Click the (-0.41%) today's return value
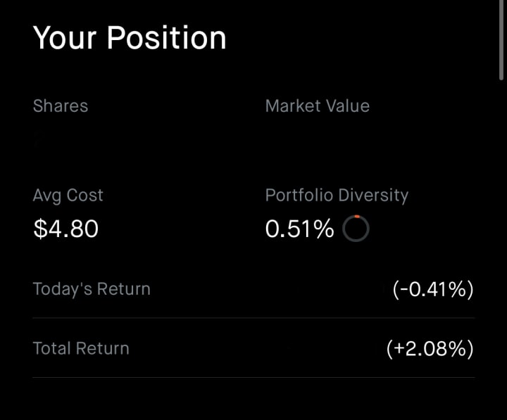Viewport: 507px width, 420px height. click(x=433, y=289)
